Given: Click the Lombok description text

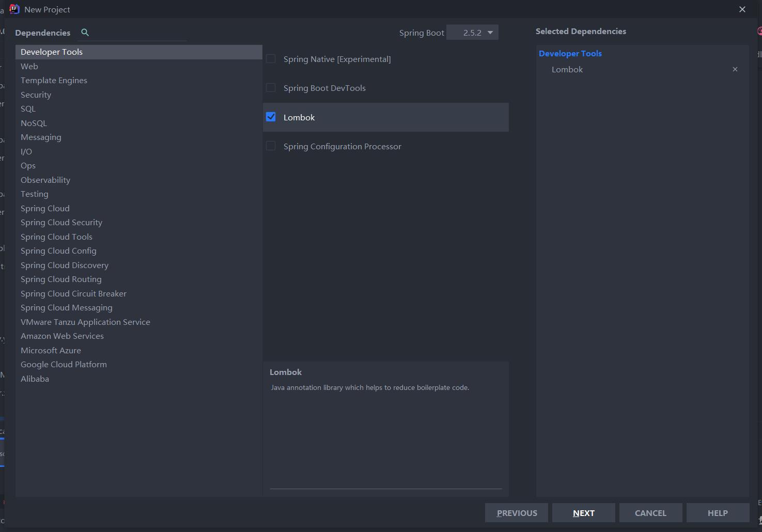Looking at the screenshot, I should click(370, 387).
